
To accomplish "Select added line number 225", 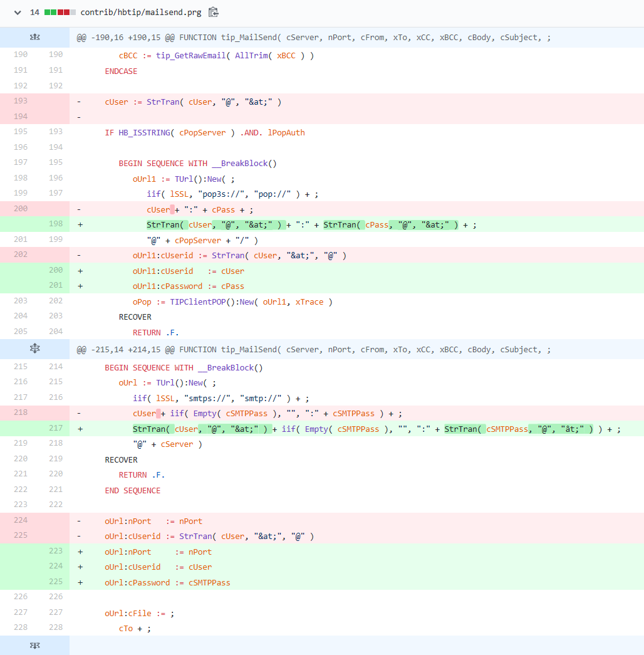I will click(x=56, y=583).
